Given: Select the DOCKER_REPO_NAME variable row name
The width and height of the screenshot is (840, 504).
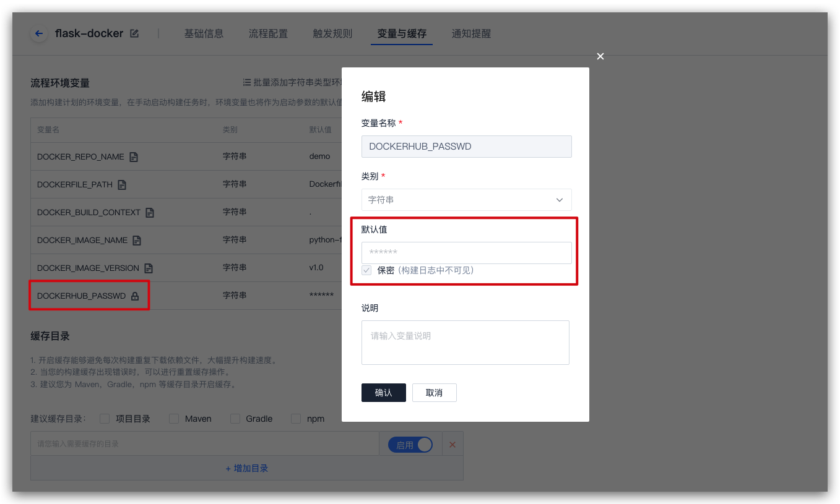Looking at the screenshot, I should 80,157.
